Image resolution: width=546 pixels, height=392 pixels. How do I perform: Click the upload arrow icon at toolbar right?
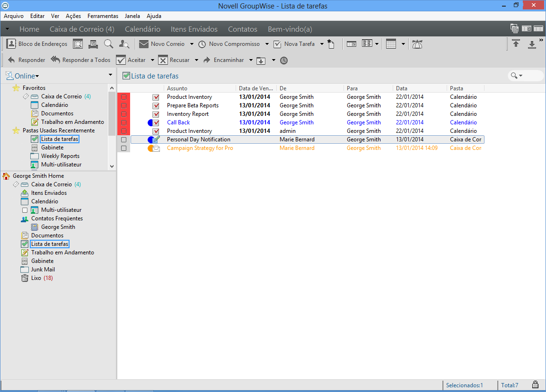pos(516,44)
